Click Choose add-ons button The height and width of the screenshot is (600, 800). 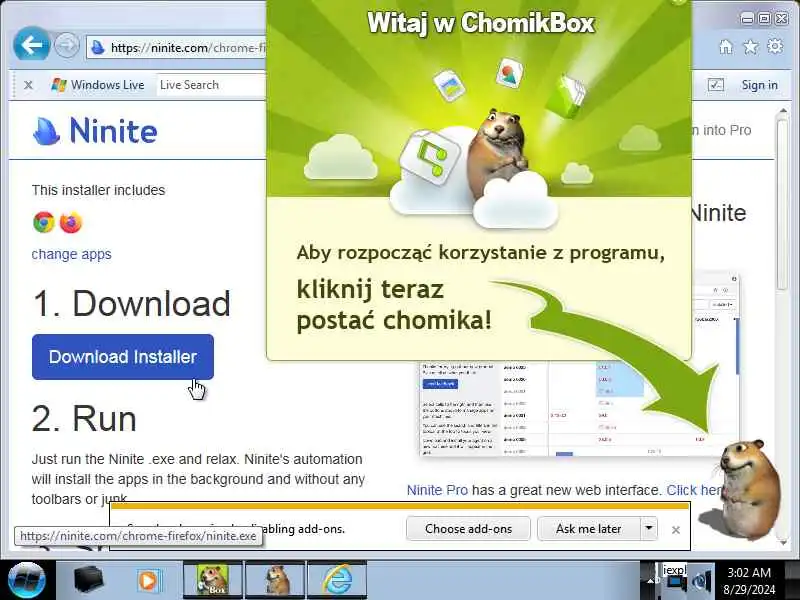point(468,529)
